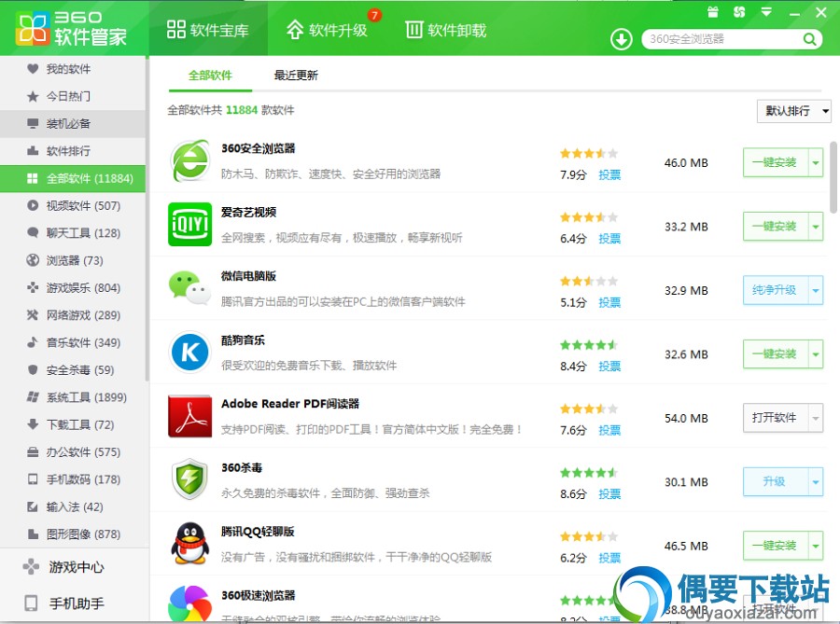Screen dimensions: 840x624
Task: Click 投票 link for 360安全浏览器
Action: point(609,174)
